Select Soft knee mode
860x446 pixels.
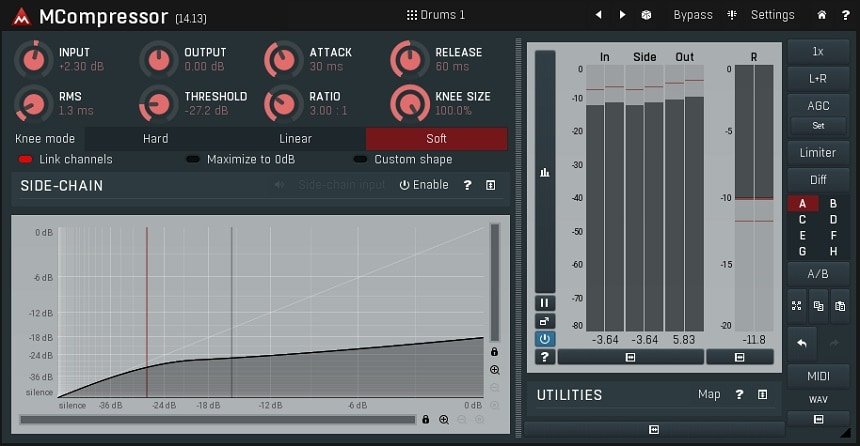click(x=437, y=139)
